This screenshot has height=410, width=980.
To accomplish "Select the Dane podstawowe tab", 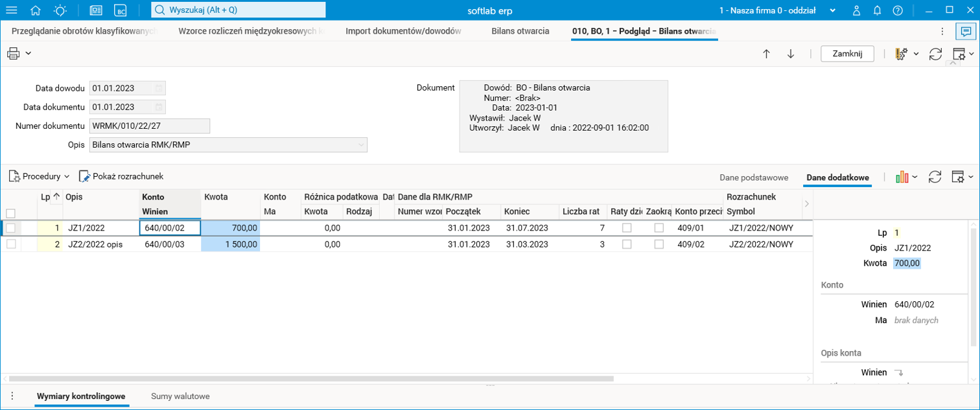I will pyautogui.click(x=754, y=177).
